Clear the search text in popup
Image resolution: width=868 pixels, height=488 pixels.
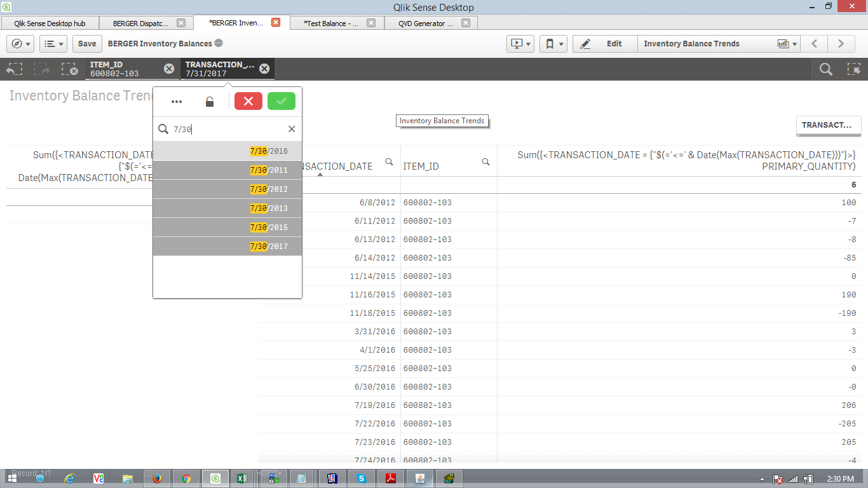coord(292,129)
